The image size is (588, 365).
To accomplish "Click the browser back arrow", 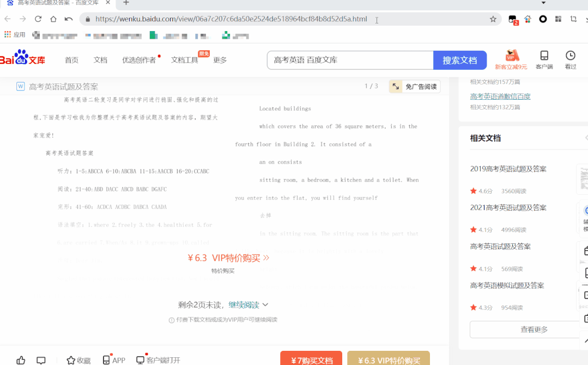I will [x=8, y=19].
